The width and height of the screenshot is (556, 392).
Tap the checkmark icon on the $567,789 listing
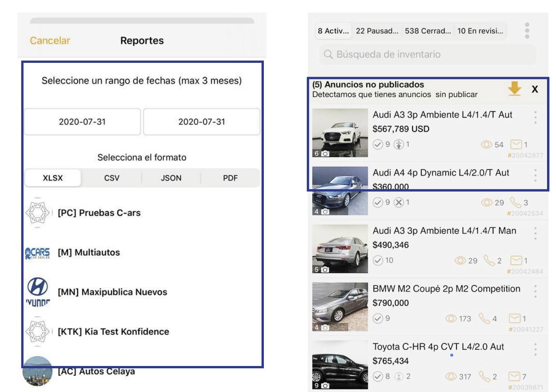coord(378,144)
